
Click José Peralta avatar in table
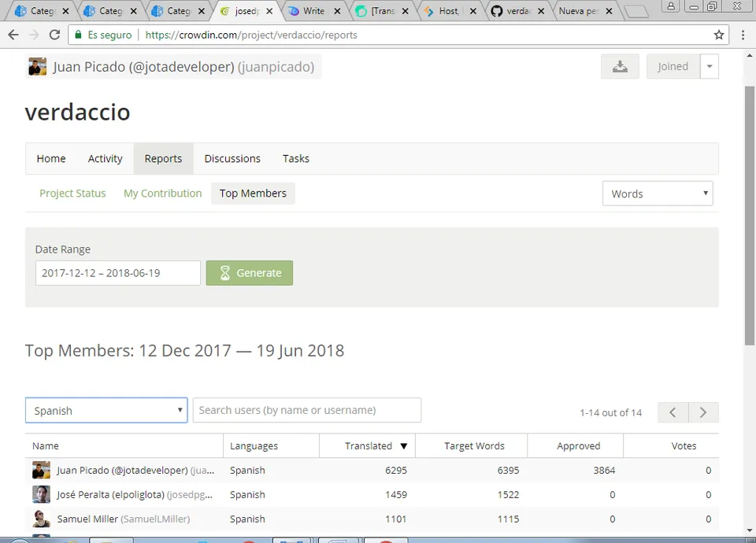41,494
